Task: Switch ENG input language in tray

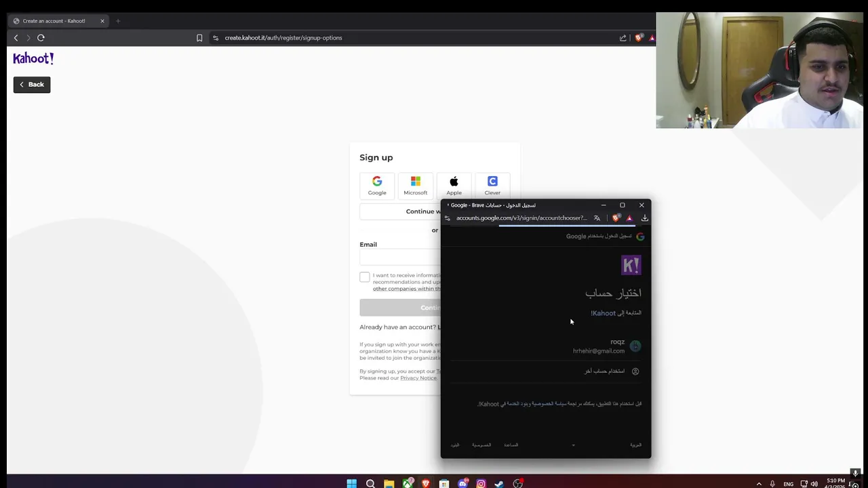Action: tap(789, 484)
